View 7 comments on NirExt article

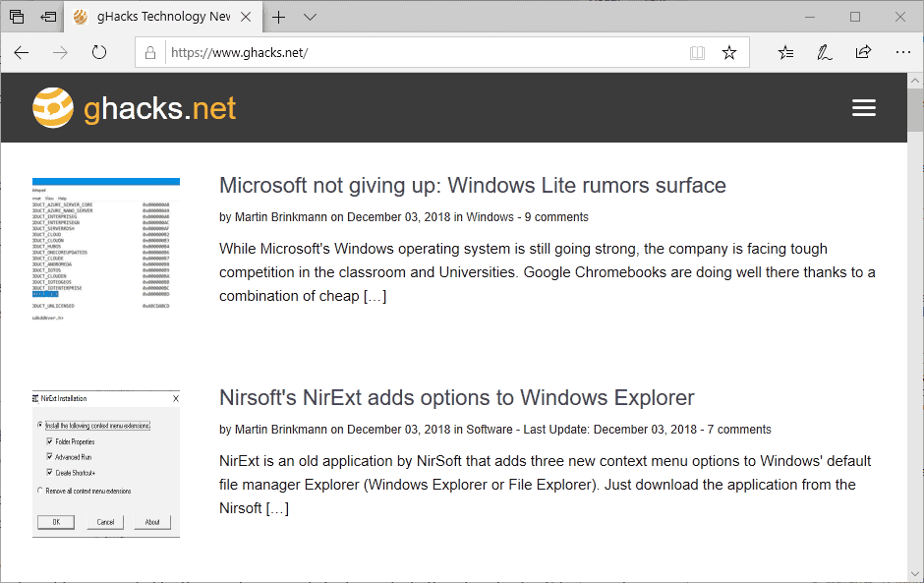(739, 430)
